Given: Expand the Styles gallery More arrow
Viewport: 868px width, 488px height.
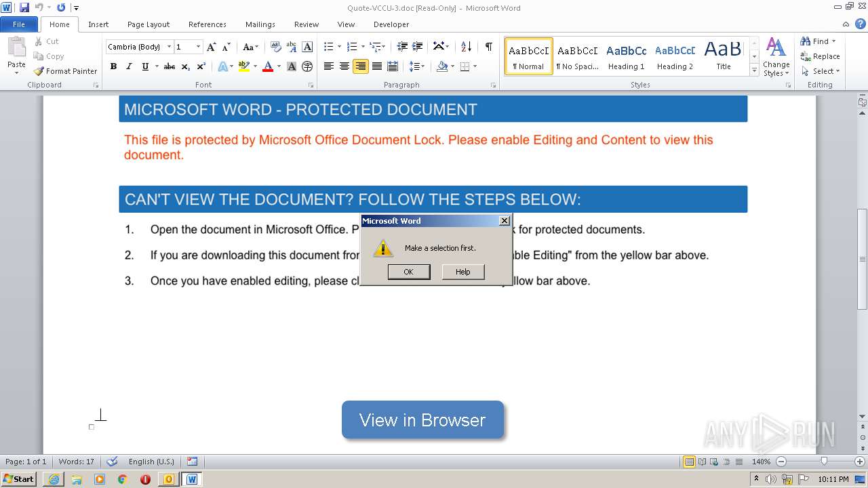Looking at the screenshot, I should tap(754, 70).
